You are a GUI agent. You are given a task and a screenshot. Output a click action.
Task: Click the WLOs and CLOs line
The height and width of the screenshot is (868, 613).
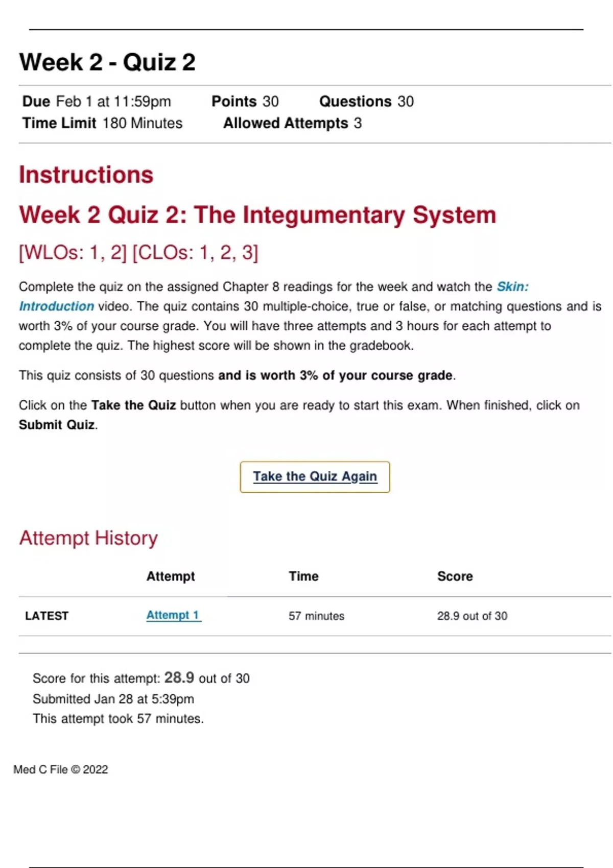[x=138, y=253]
